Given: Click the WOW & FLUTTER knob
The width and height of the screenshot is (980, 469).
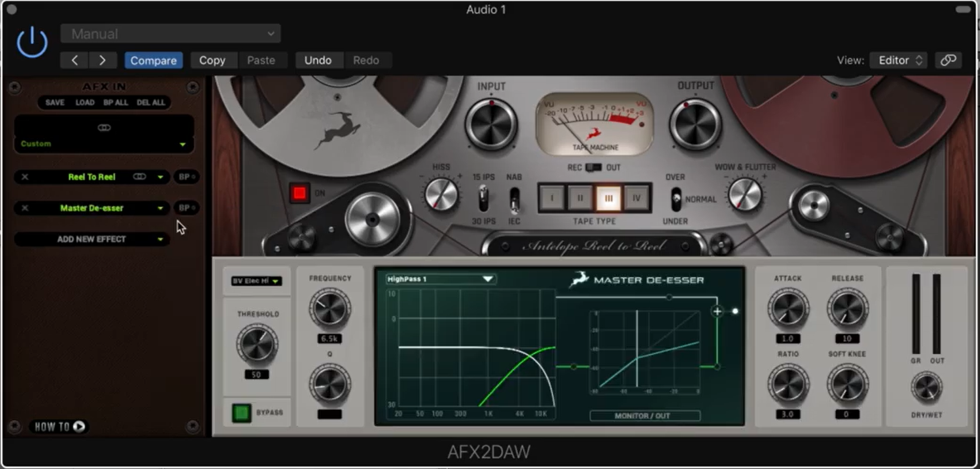Looking at the screenshot, I should tap(745, 194).
